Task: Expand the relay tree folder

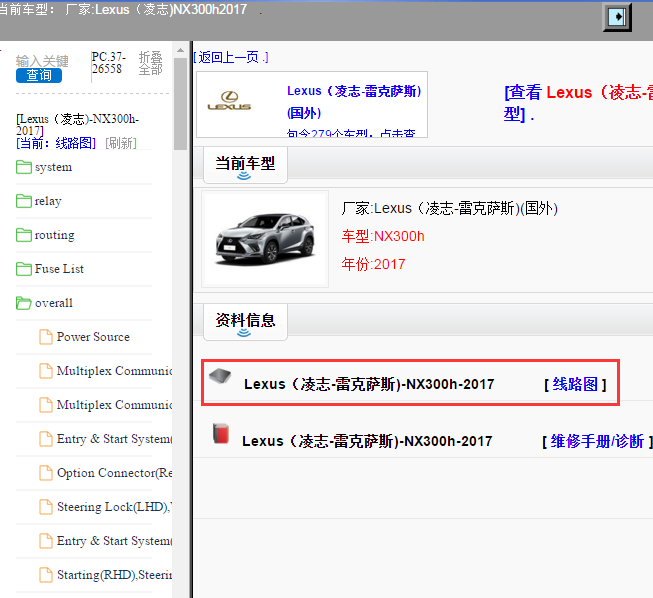Action: pos(48,201)
